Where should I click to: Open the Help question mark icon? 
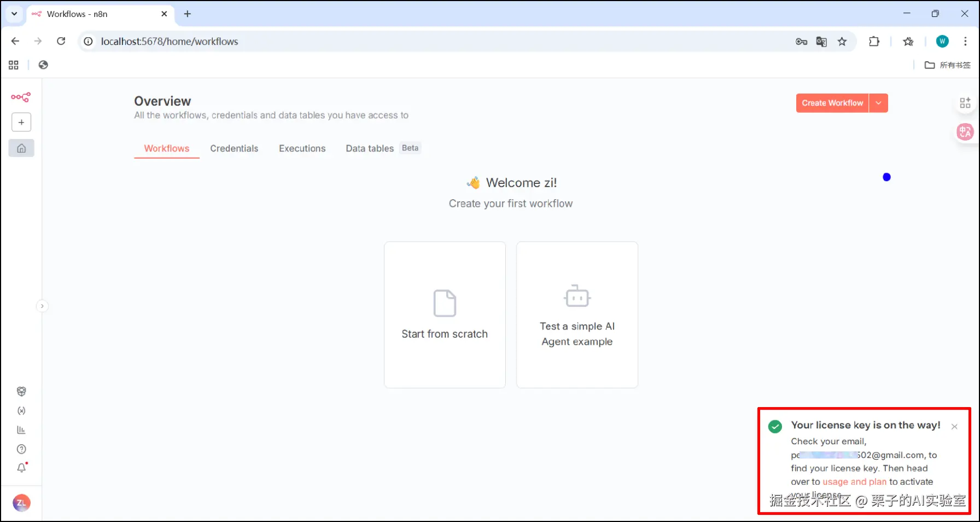(x=21, y=449)
